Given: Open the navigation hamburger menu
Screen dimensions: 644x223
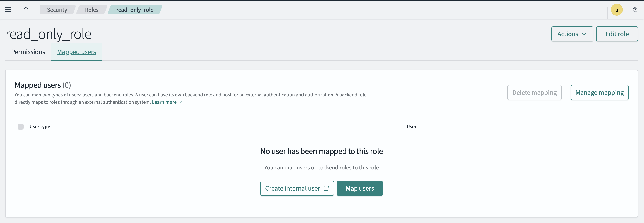Looking at the screenshot, I should pyautogui.click(x=8, y=10).
